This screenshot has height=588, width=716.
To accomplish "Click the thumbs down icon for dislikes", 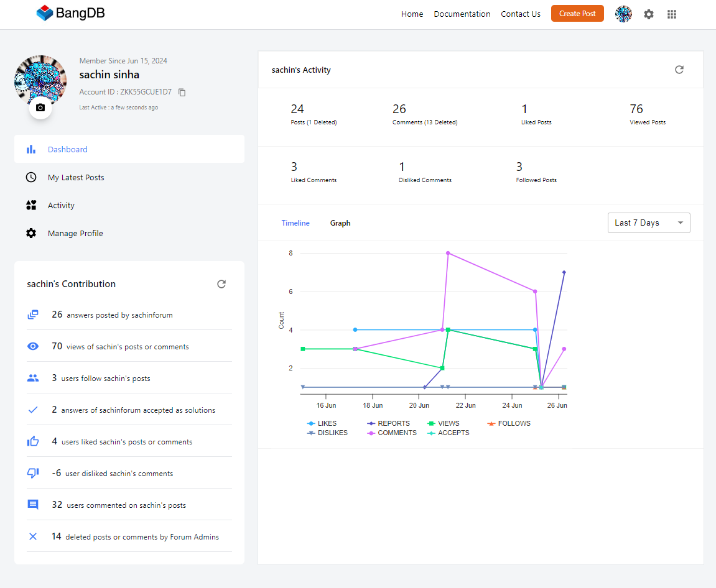I will click(x=33, y=473).
